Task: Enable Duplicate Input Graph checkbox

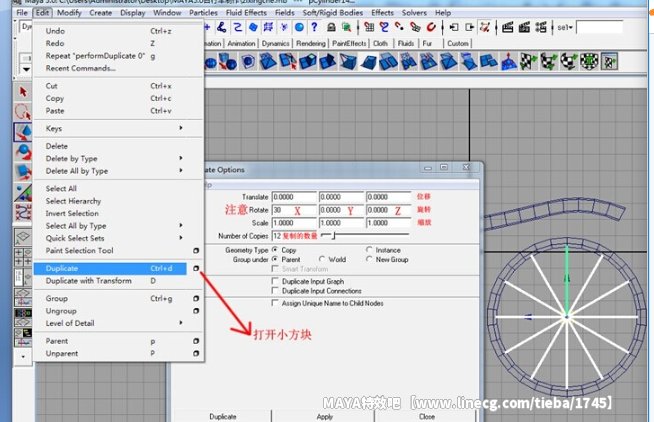Action: pyautogui.click(x=275, y=281)
